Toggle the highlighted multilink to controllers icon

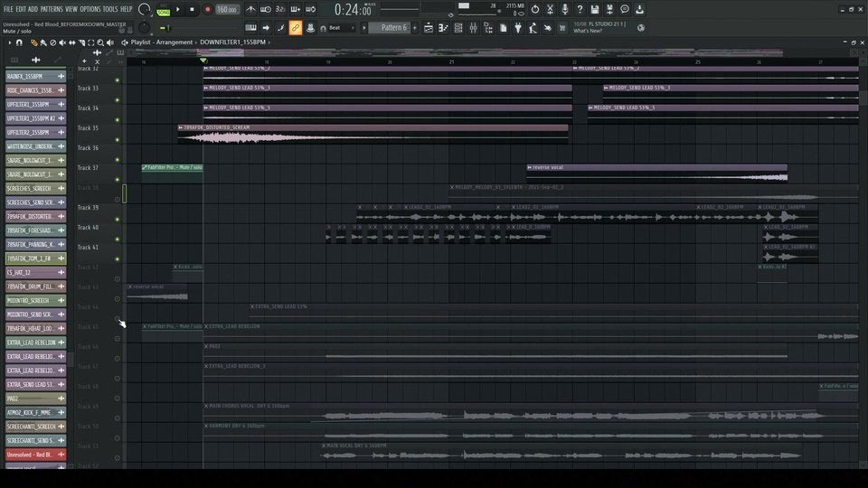point(296,28)
